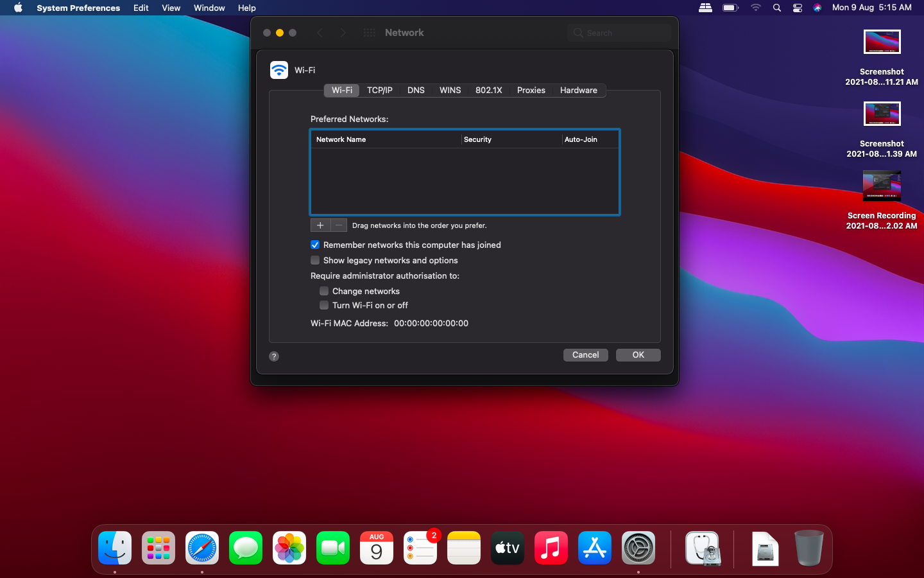Image resolution: width=924 pixels, height=578 pixels.
Task: Open Messages from the Dock
Action: [246, 548]
